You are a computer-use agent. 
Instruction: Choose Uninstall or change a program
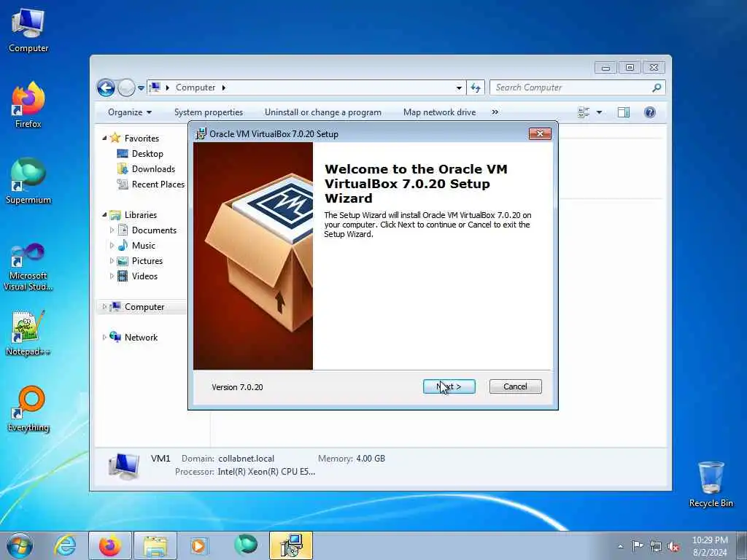coord(323,112)
